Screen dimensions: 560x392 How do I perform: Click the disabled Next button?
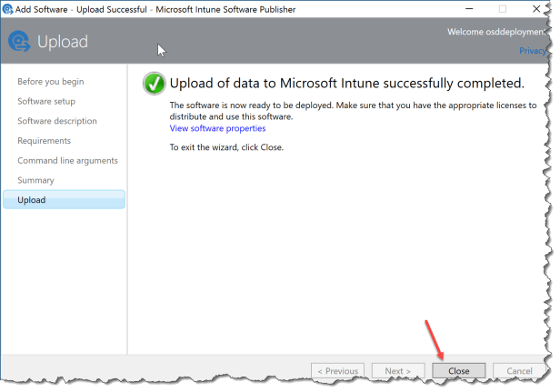tap(398, 370)
